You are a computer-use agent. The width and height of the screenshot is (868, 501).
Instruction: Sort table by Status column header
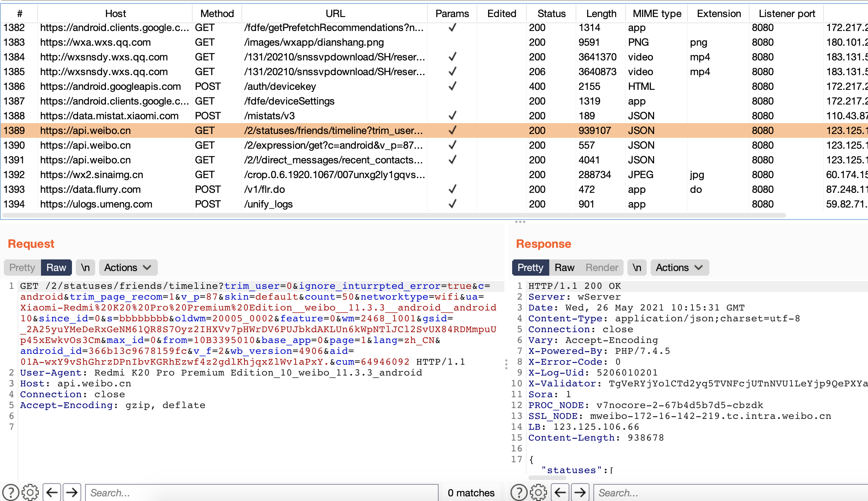pos(551,14)
